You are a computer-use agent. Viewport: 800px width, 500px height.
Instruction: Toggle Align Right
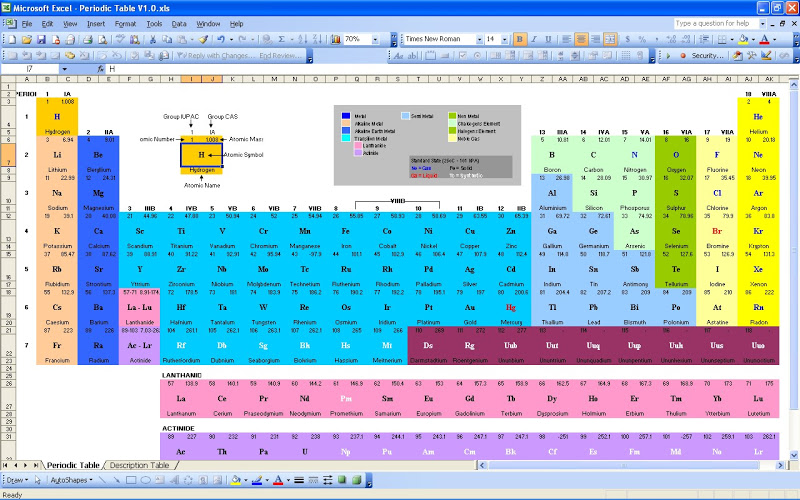coord(595,39)
